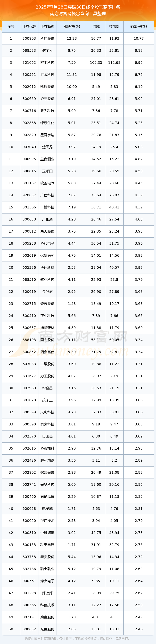Select stock name 国力股份
Image resolution: width=156 pixels, height=644 pixels.
click(x=47, y=340)
